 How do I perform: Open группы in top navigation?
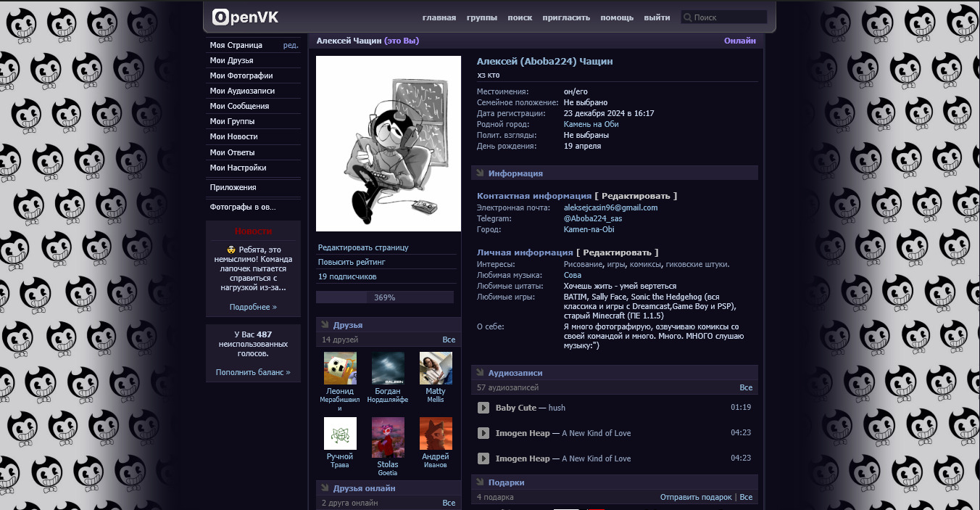click(x=482, y=17)
